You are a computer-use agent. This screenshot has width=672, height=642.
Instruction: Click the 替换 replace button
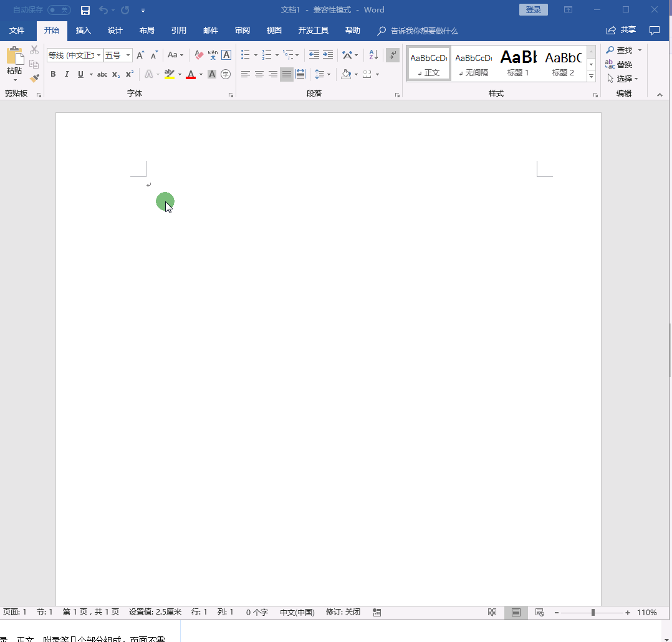[619, 64]
